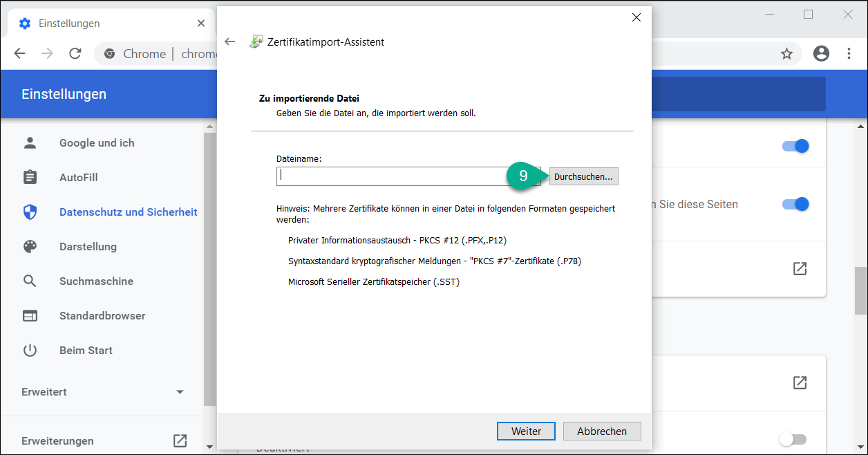Click the Durchsuchen button to browse files
Image resolution: width=868 pixels, height=455 pixels.
[x=584, y=177]
